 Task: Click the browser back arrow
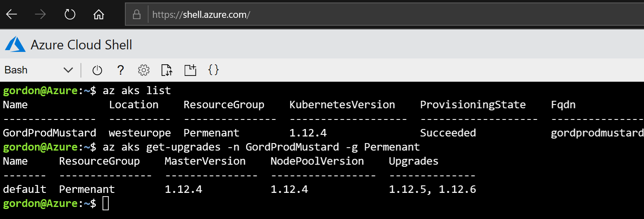[11, 15]
